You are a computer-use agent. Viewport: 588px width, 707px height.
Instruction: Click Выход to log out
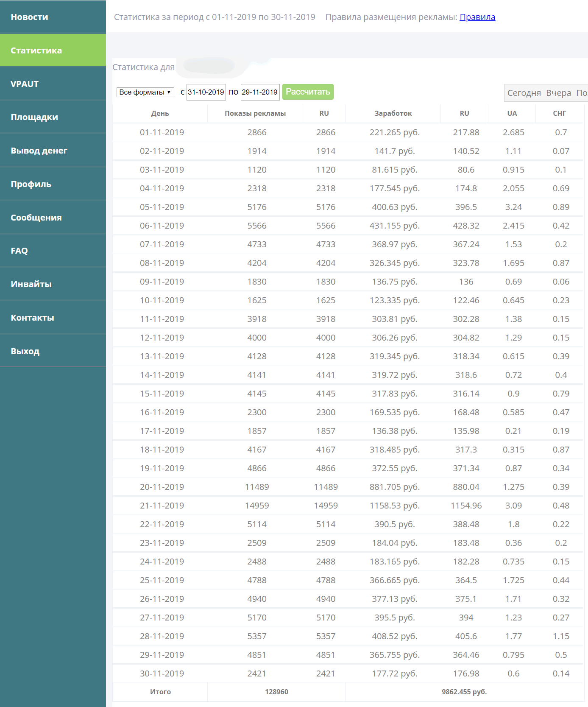tap(25, 351)
